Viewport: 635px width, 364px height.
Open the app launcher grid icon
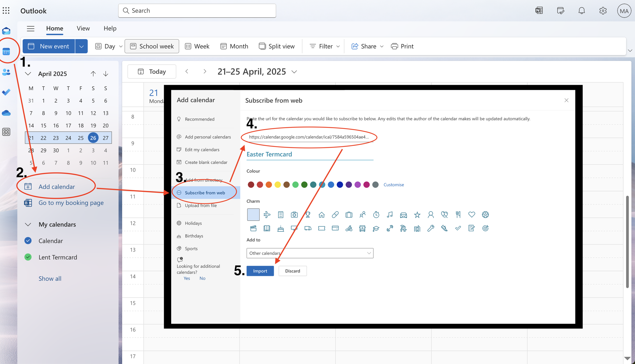click(6, 11)
